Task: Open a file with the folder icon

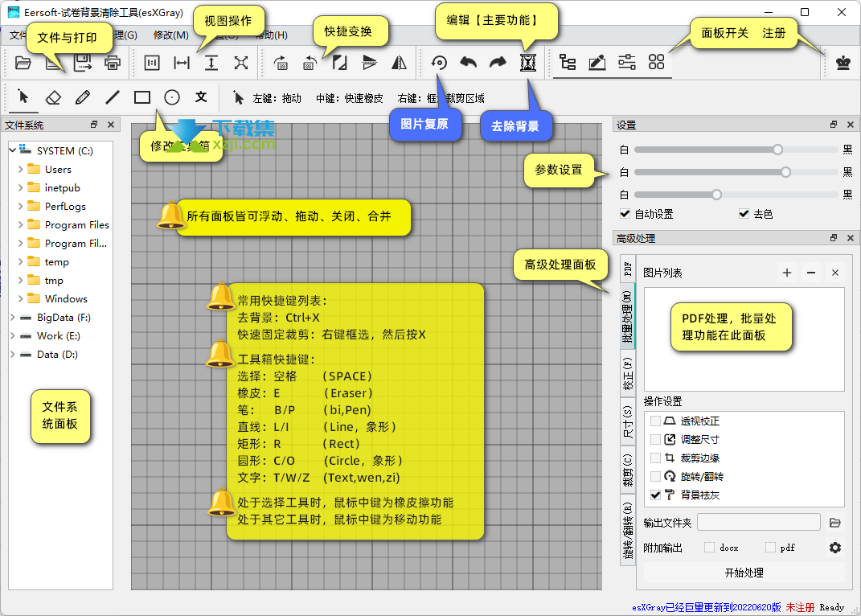Action: click(x=23, y=63)
